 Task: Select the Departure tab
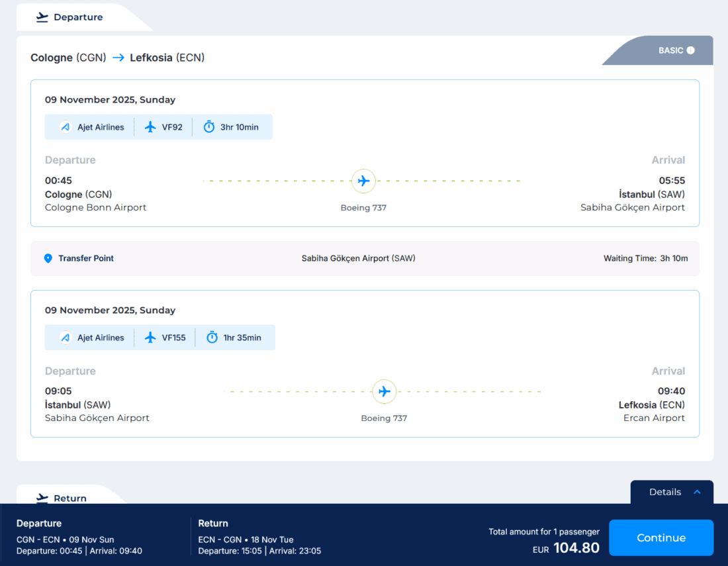coord(69,17)
